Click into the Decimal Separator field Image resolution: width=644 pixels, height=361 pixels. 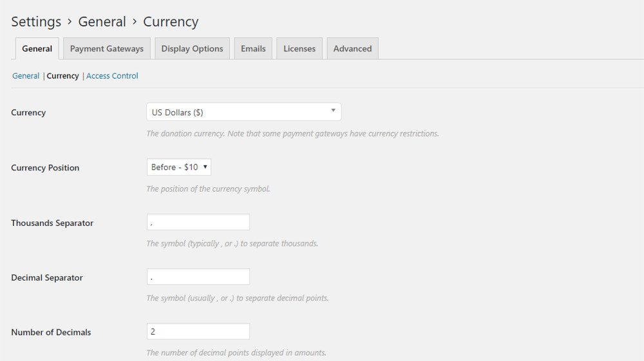tap(198, 277)
